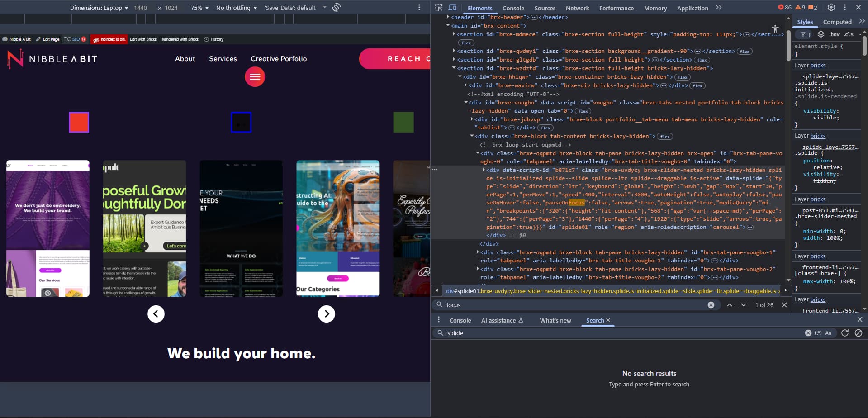Click Edit with Bricks in admin bar
This screenshot has width=868, height=418.
pyautogui.click(x=143, y=39)
